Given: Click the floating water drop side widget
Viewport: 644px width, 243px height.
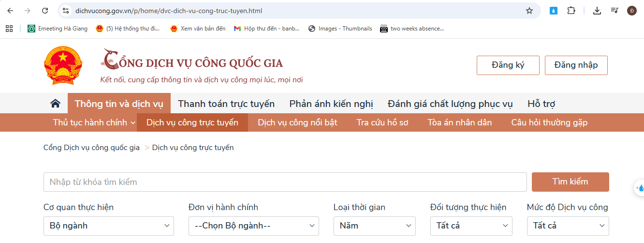Looking at the screenshot, I should tap(639, 188).
